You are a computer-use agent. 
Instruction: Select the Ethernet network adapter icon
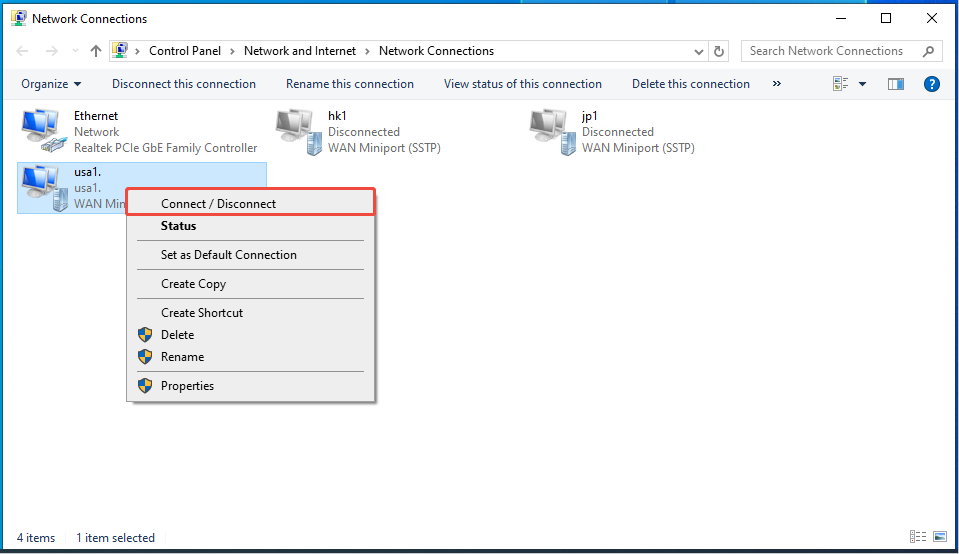coord(44,131)
